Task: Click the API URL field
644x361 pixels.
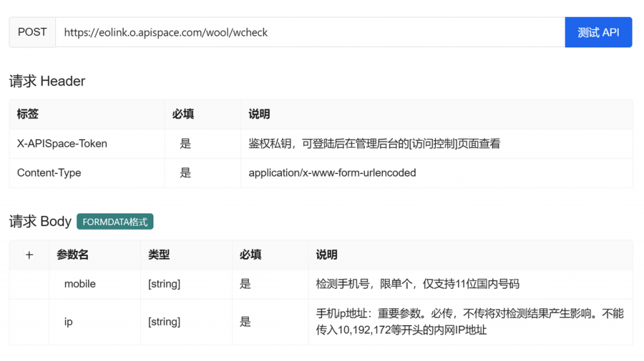Action: [310, 32]
